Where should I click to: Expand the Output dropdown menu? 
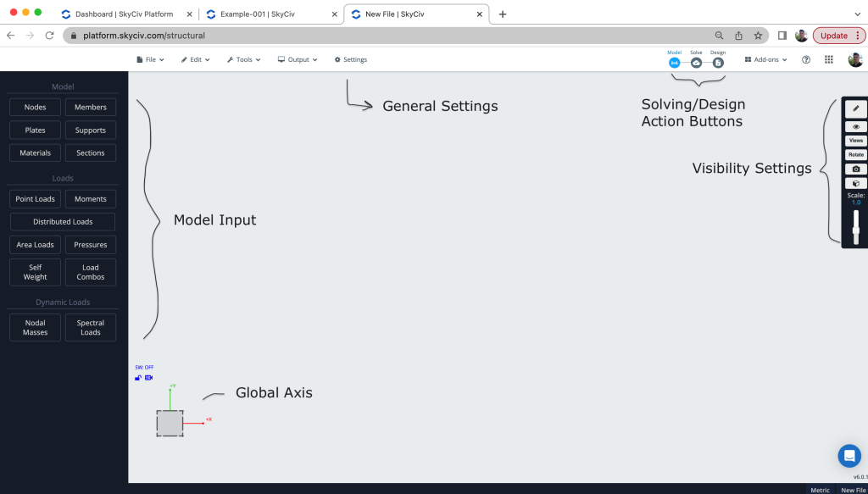pyautogui.click(x=298, y=60)
